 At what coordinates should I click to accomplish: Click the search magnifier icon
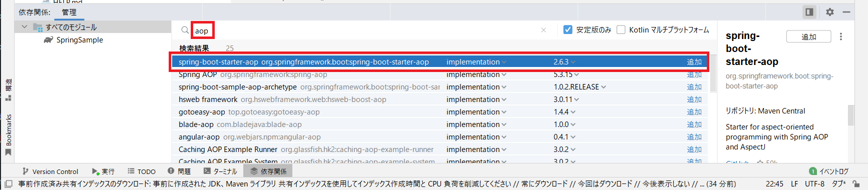click(185, 30)
